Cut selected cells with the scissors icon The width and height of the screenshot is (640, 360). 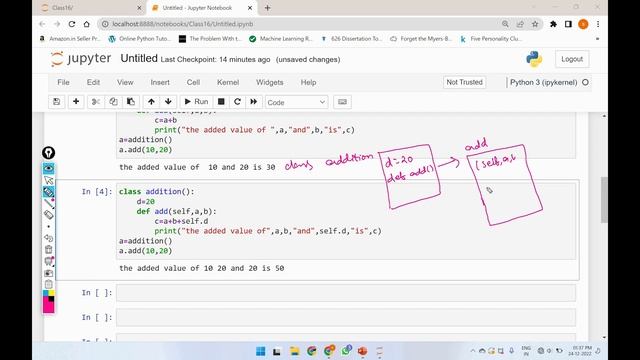click(96, 102)
